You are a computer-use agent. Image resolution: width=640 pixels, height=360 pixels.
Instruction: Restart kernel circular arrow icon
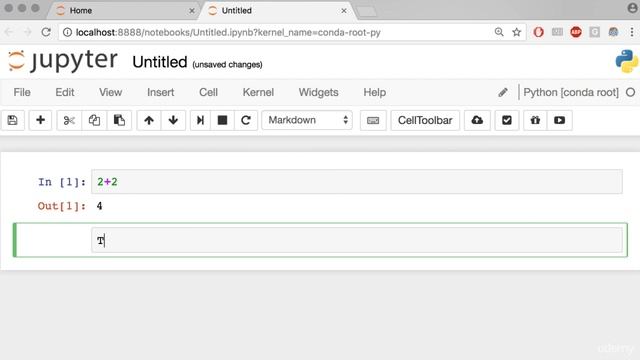click(246, 120)
